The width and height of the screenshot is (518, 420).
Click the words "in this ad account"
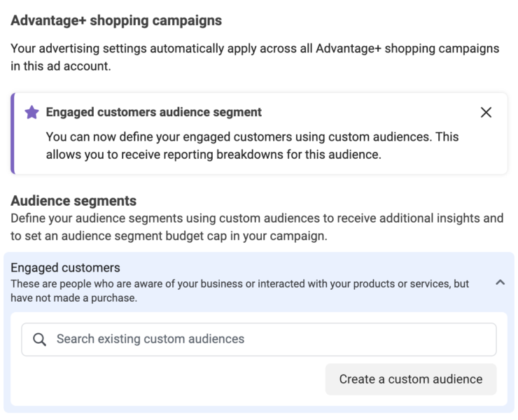click(x=60, y=66)
